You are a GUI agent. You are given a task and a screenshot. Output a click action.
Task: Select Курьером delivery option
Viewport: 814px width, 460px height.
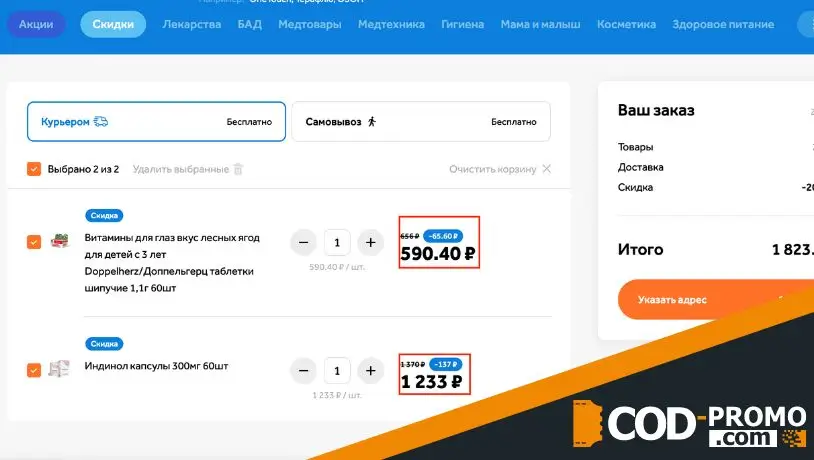pyautogui.click(x=156, y=121)
